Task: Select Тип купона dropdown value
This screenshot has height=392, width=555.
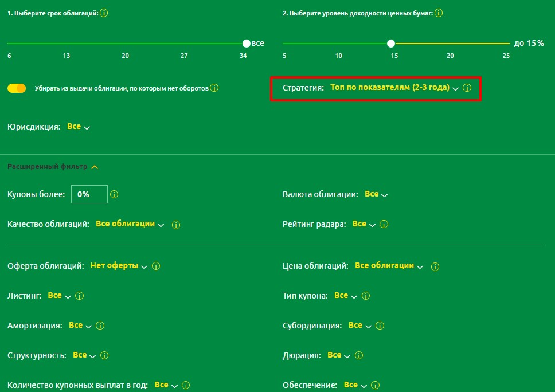Action: coord(345,296)
